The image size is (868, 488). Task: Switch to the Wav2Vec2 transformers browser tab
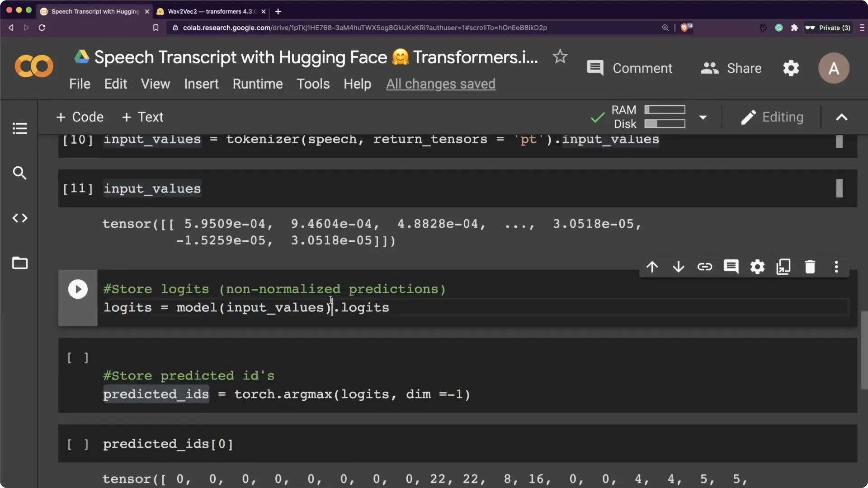210,11
